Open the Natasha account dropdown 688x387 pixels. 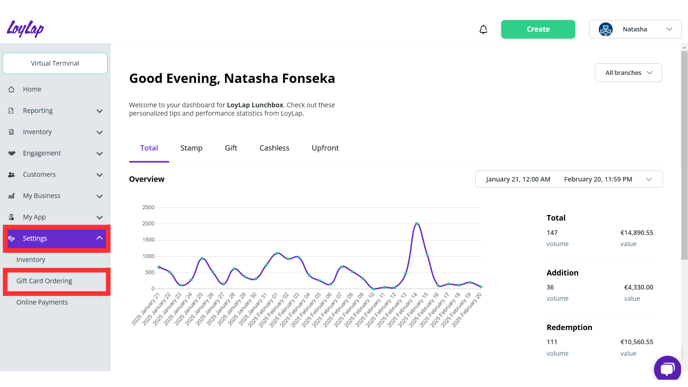(x=635, y=29)
